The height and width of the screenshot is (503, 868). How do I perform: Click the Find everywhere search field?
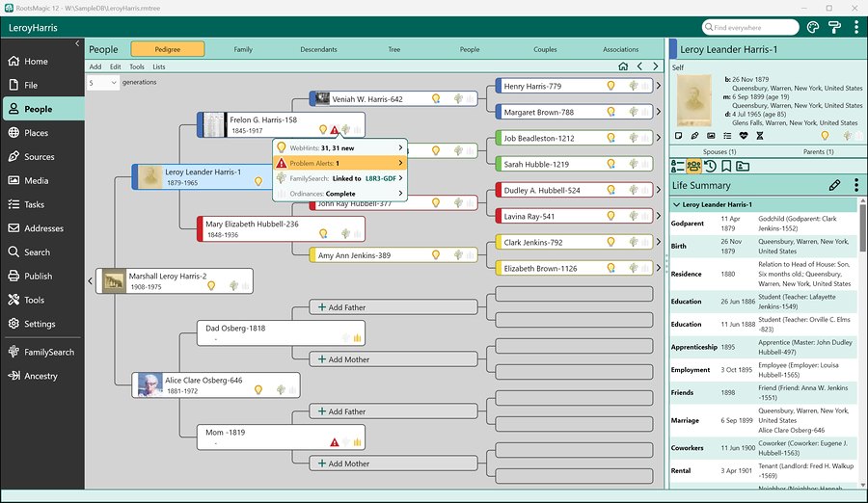750,27
